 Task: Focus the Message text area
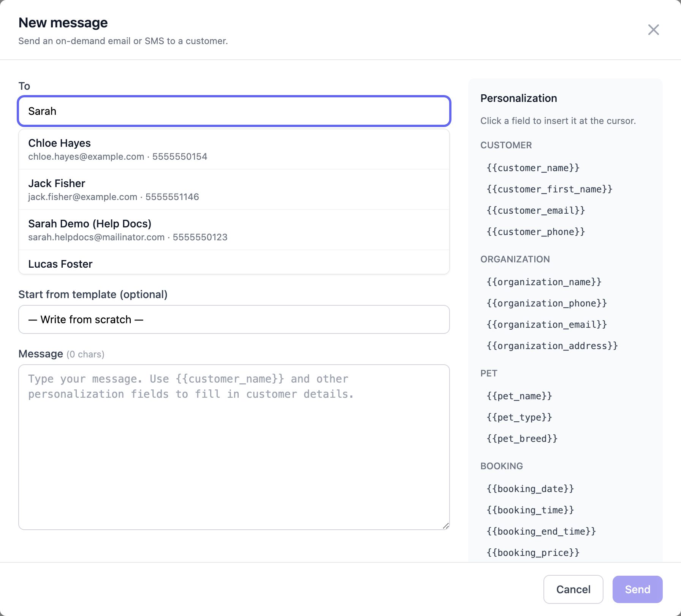click(234, 447)
